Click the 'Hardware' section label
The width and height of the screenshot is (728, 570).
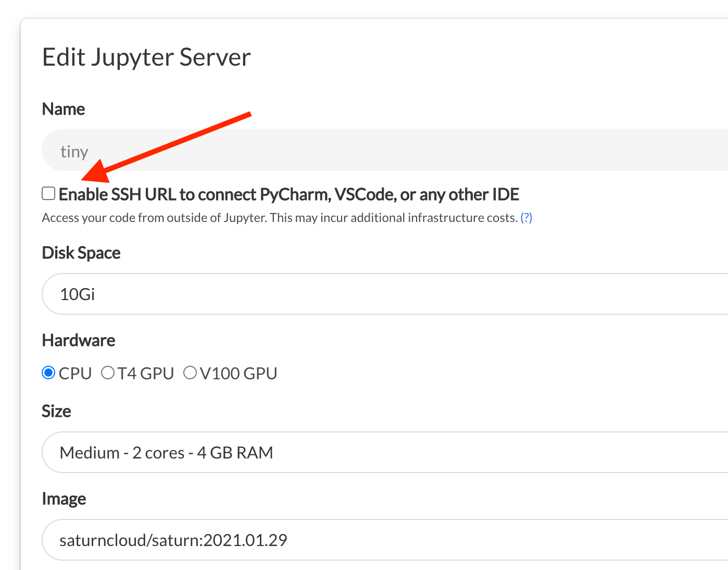pos(79,340)
